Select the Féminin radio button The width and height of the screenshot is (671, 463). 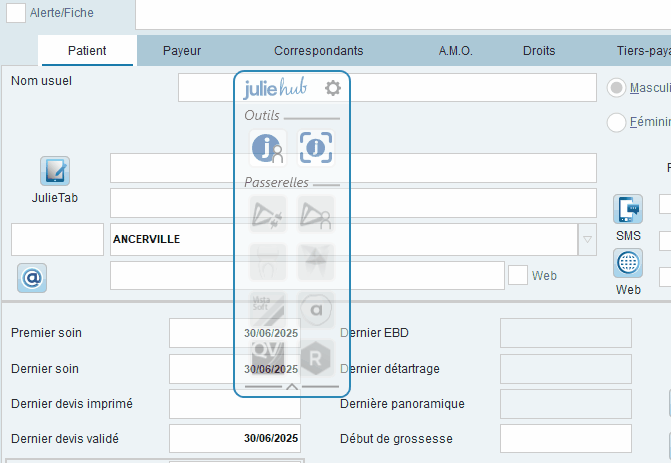(616, 122)
